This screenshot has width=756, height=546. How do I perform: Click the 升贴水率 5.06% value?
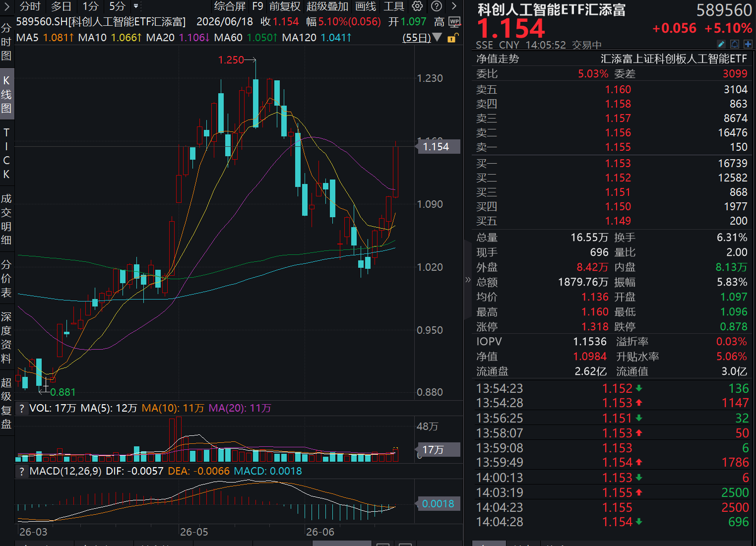732,357
